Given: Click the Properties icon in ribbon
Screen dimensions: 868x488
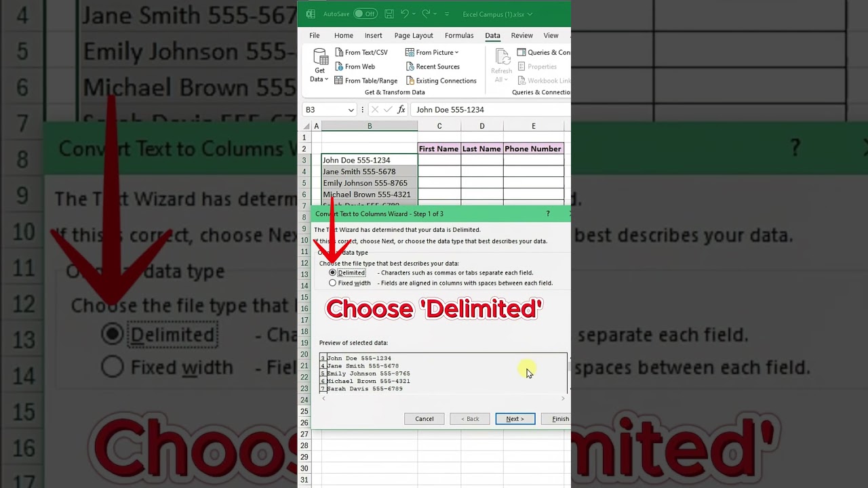Looking at the screenshot, I should tap(521, 66).
